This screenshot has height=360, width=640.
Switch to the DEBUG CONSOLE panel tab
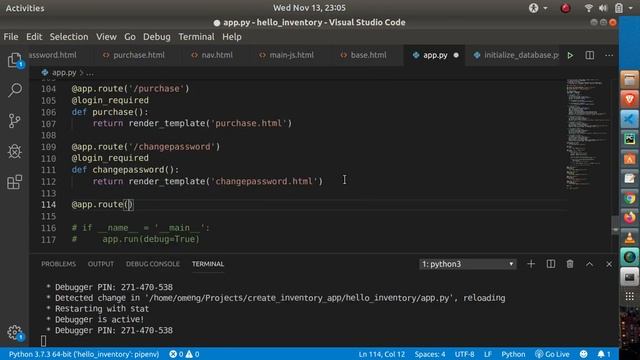(153, 264)
